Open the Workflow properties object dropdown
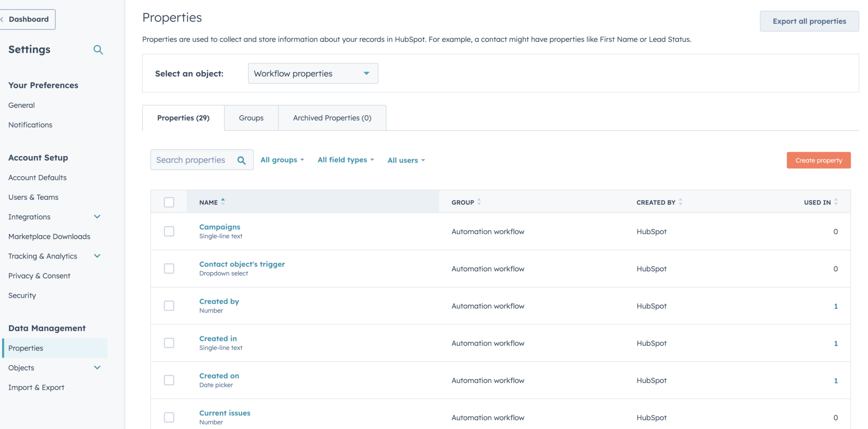Viewport: 868px width, 429px height. (x=312, y=73)
